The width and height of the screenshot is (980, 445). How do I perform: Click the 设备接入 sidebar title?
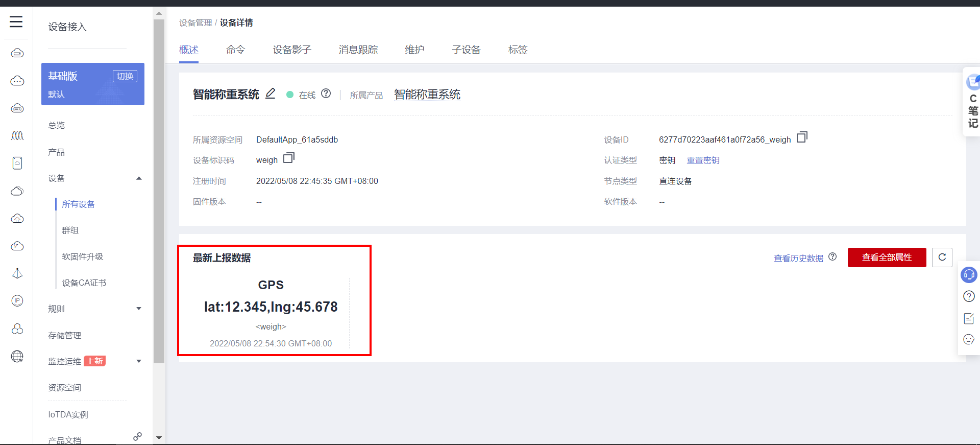[67, 27]
